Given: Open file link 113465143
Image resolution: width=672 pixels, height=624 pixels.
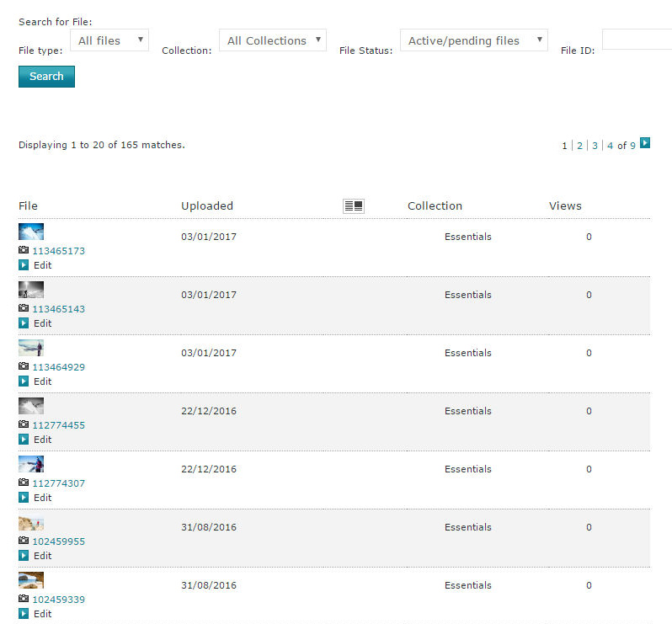Looking at the screenshot, I should pos(59,309).
